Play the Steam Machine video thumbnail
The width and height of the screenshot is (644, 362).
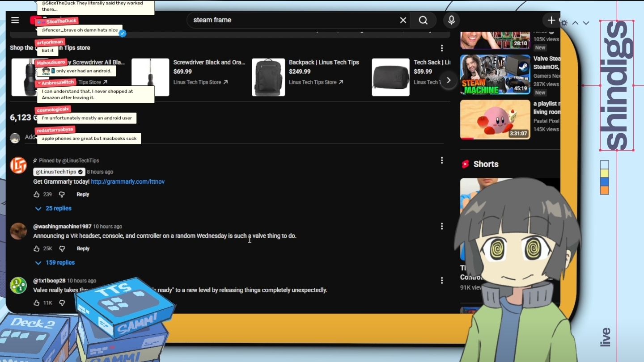[x=495, y=75]
